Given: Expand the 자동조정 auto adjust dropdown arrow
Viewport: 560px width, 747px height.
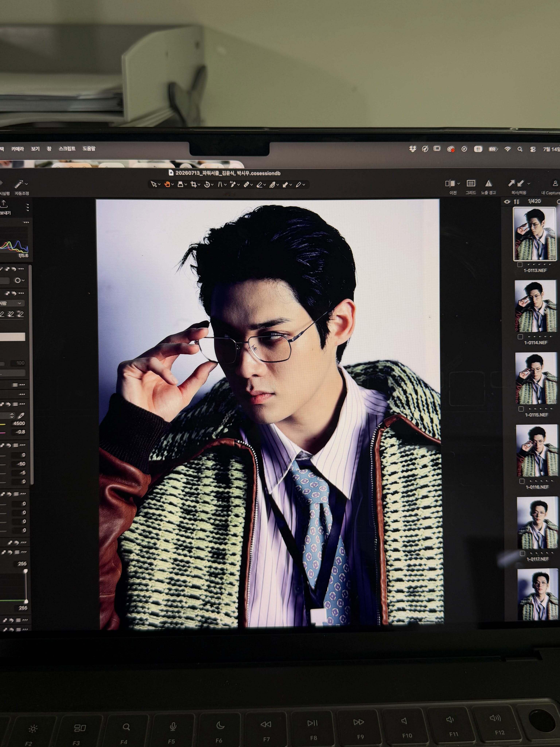Looking at the screenshot, I should [x=26, y=184].
